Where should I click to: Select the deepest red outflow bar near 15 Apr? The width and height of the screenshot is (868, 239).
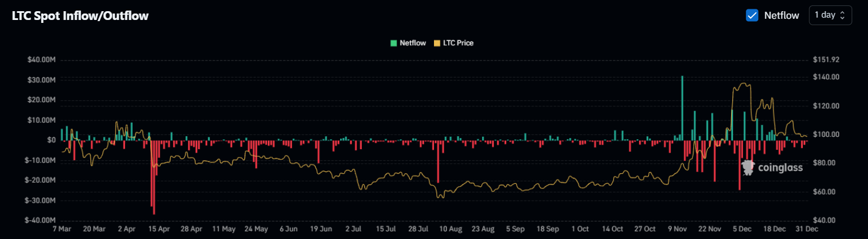(x=154, y=177)
